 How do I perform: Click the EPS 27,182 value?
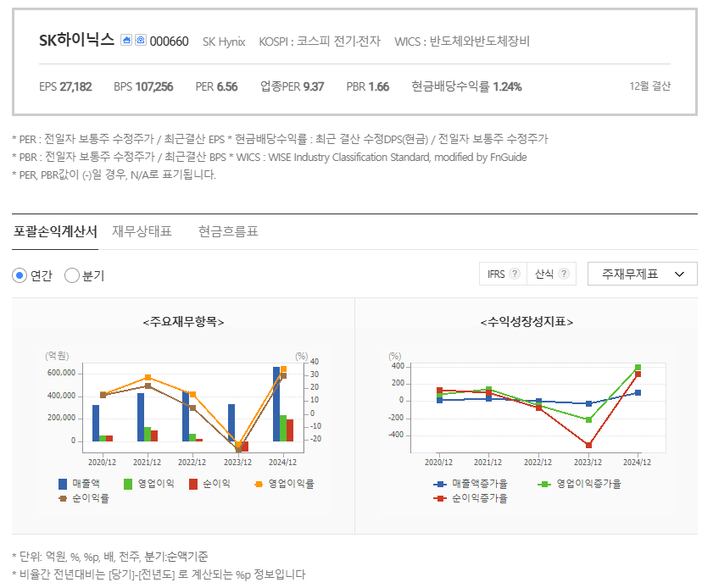(65, 86)
